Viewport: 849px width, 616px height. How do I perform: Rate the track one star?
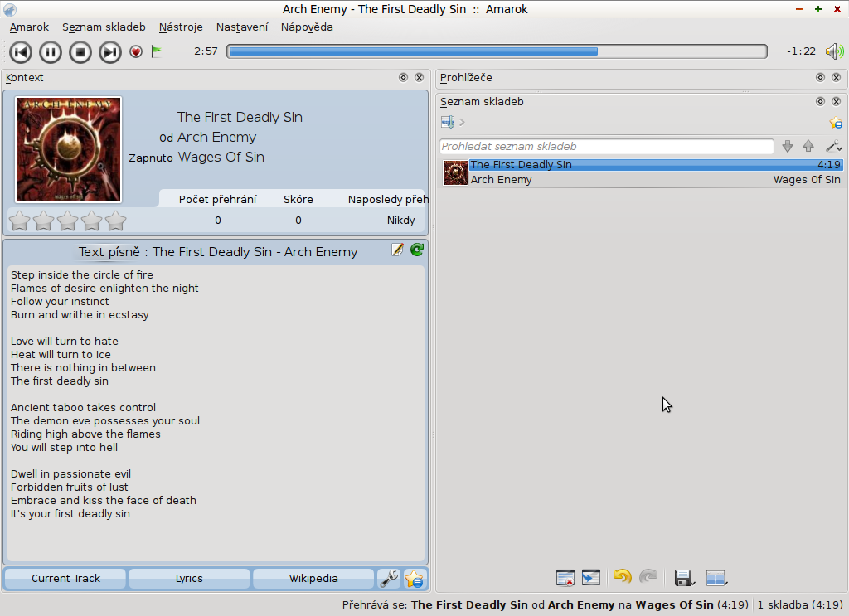tap(20, 221)
